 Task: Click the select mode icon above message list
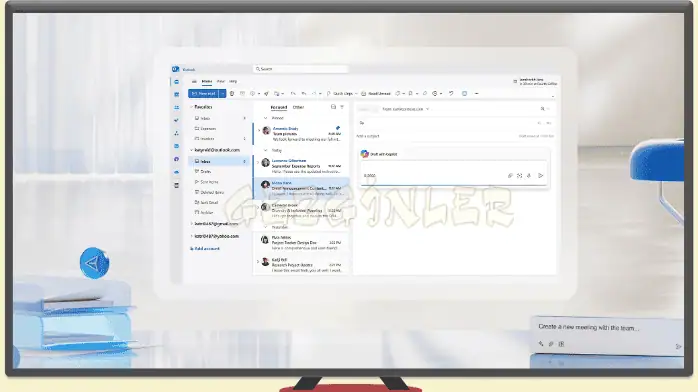click(333, 107)
